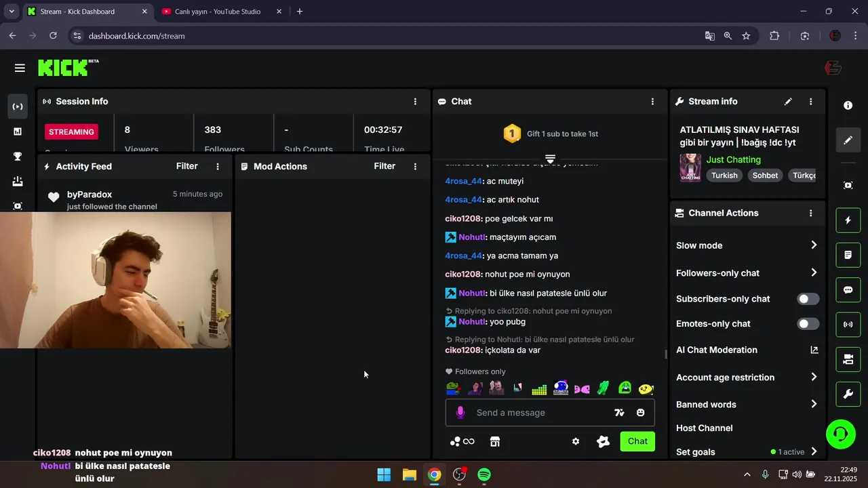This screenshot has width=868, height=488.
Task: Open the camera icon in right sidebar
Action: (x=848, y=360)
